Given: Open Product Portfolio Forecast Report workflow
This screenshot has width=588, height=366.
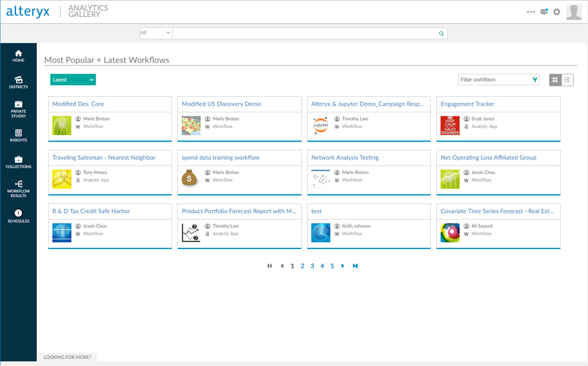Looking at the screenshot, I should pos(239,211).
